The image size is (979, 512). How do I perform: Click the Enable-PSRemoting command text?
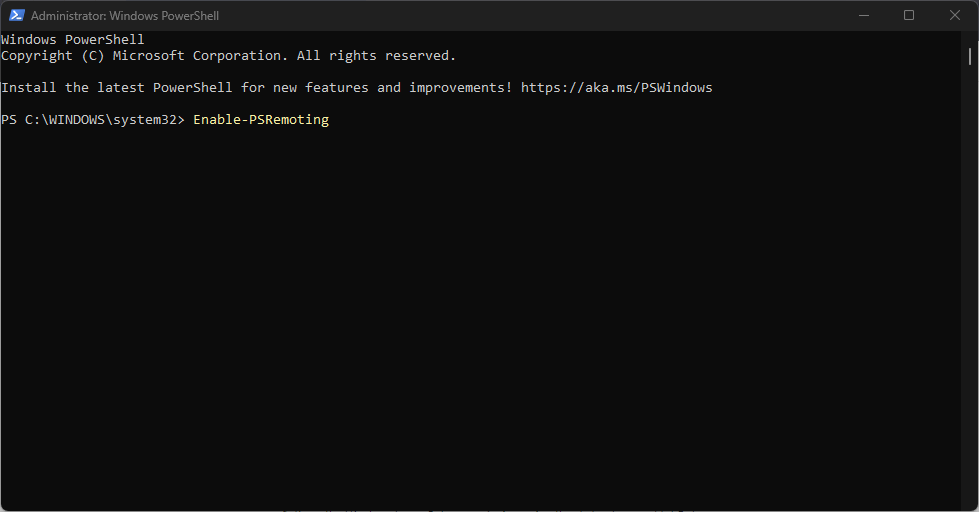261,119
